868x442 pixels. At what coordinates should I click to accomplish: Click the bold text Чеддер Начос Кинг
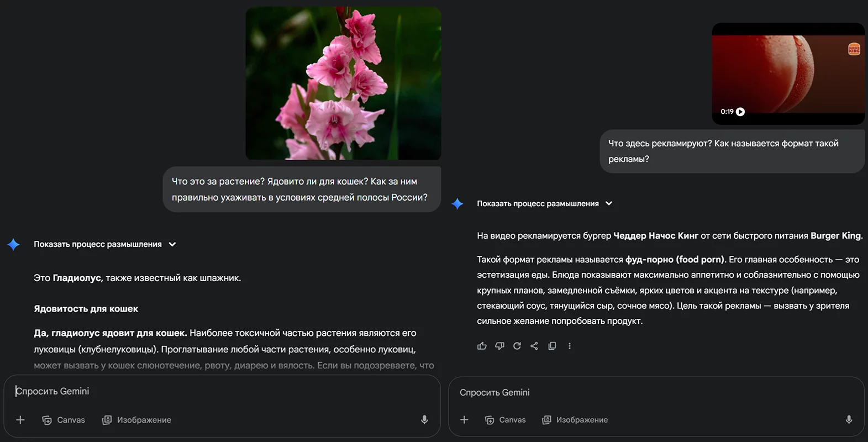pyautogui.click(x=656, y=236)
